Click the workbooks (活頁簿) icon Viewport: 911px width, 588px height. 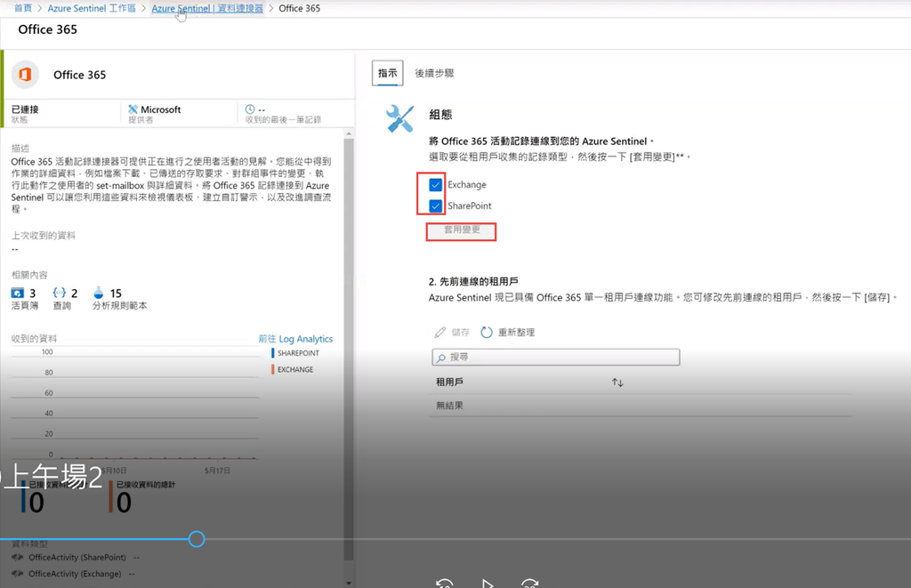coord(18,293)
